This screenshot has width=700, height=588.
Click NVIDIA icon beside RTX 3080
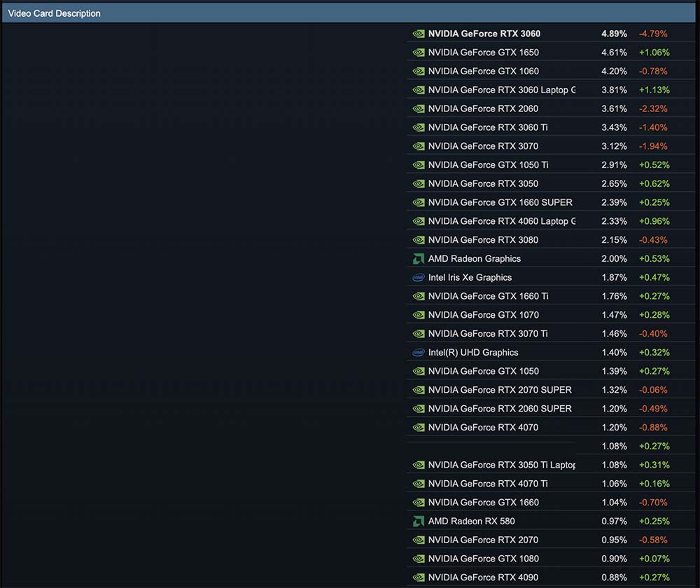(419, 240)
